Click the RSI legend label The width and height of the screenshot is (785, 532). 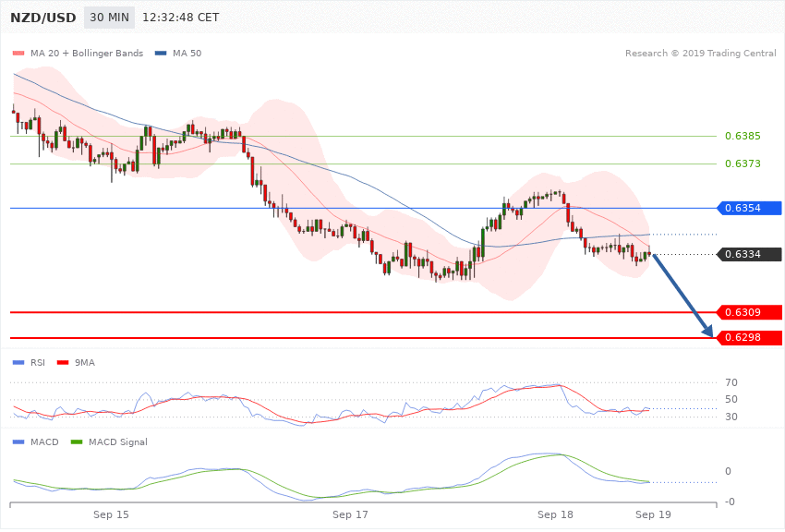click(x=38, y=362)
